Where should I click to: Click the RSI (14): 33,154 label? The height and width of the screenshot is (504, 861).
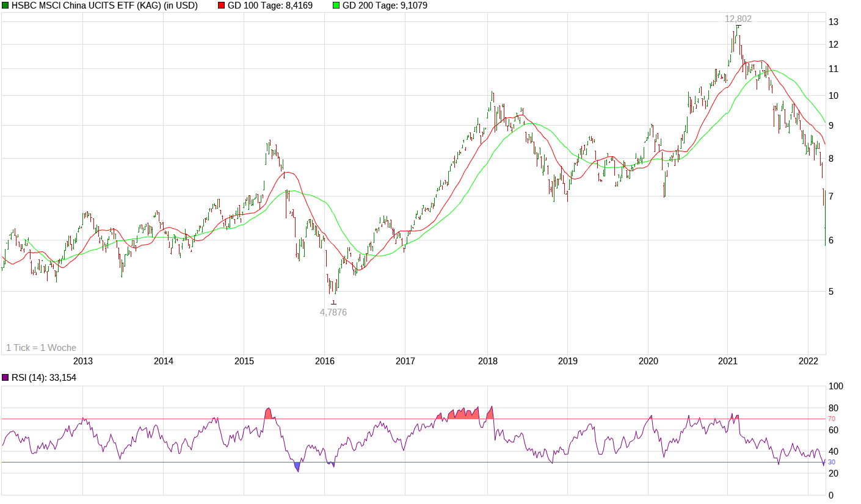(44, 378)
